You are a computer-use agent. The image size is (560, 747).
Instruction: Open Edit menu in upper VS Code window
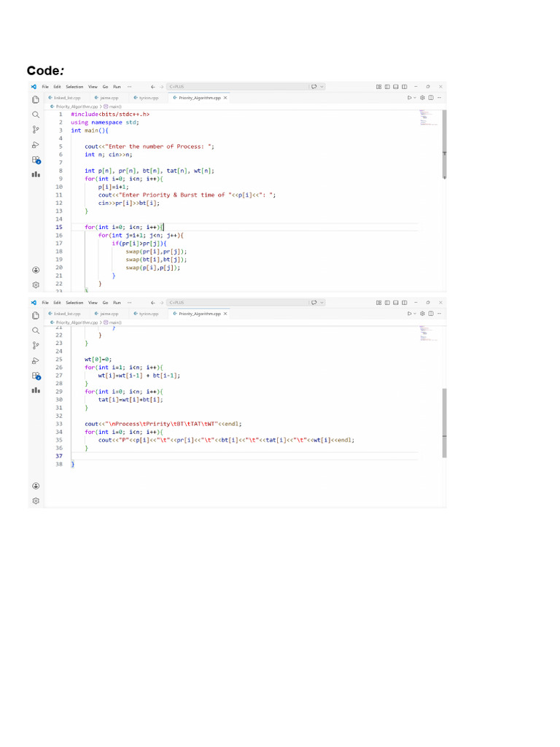57,87
